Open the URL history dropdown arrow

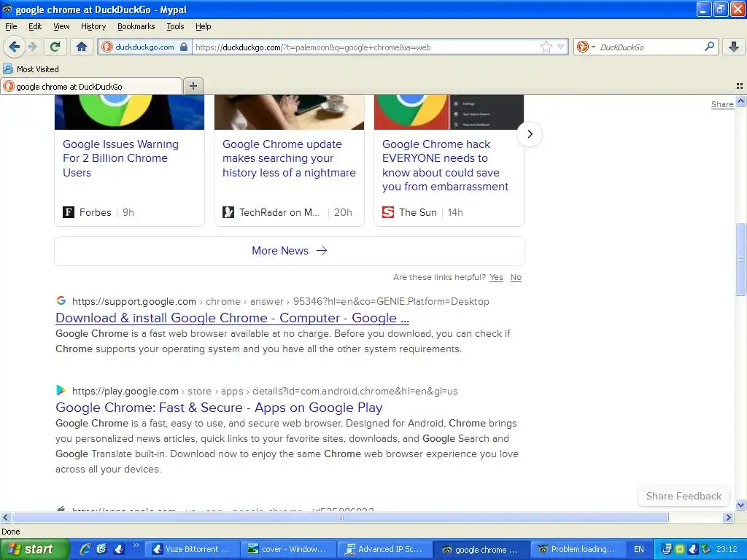[x=561, y=47]
